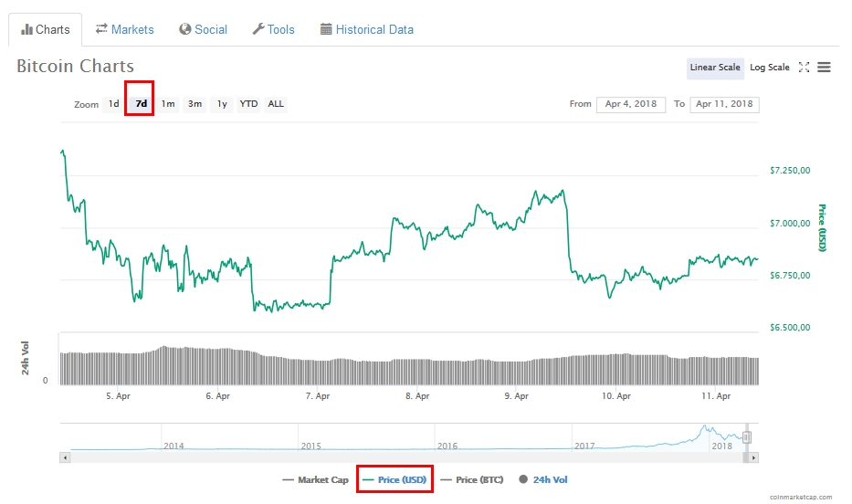Toggle Market Cap series in legend
852x504 pixels.
(316, 479)
